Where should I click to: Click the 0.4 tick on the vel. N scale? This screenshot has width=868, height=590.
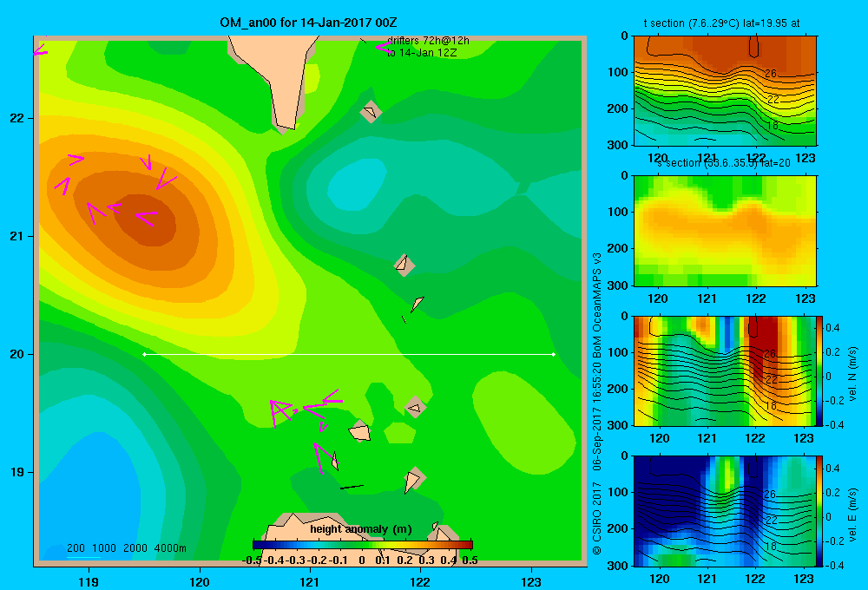[832, 328]
